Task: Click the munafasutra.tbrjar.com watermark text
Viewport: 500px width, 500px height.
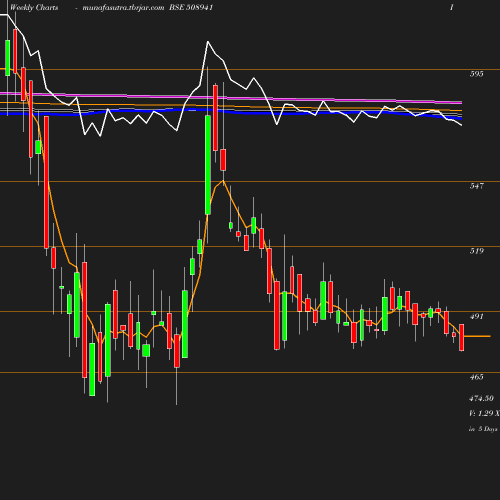Action: [x=123, y=7]
